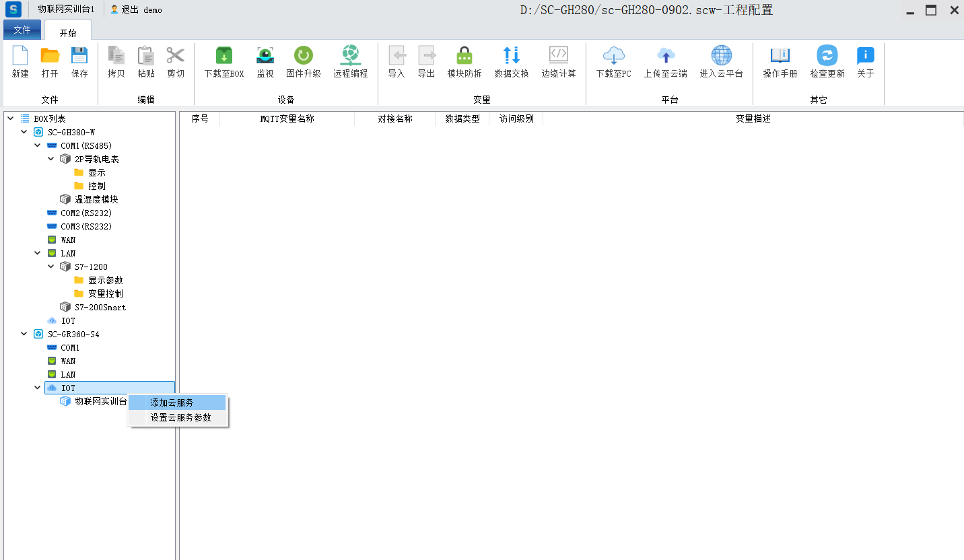Viewport: 964px width, 560px height.
Task: Choose 设置云服务参数 in context menu
Action: pyautogui.click(x=180, y=417)
